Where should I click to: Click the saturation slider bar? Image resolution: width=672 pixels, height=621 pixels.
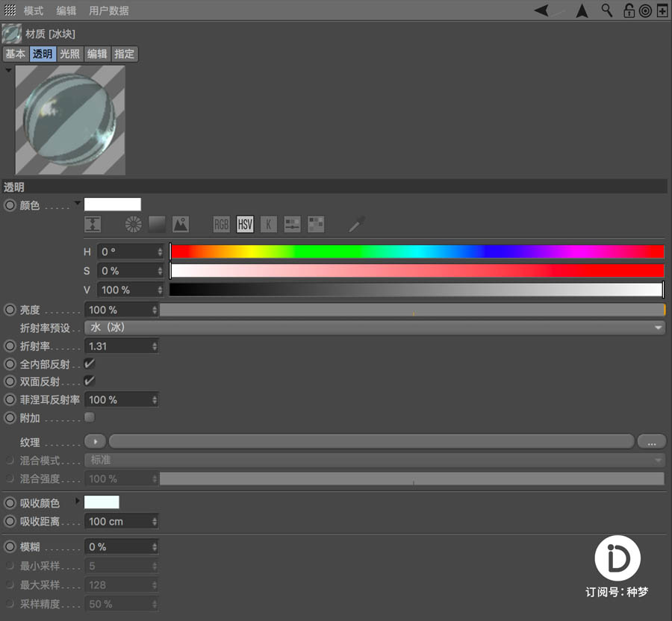tap(417, 271)
